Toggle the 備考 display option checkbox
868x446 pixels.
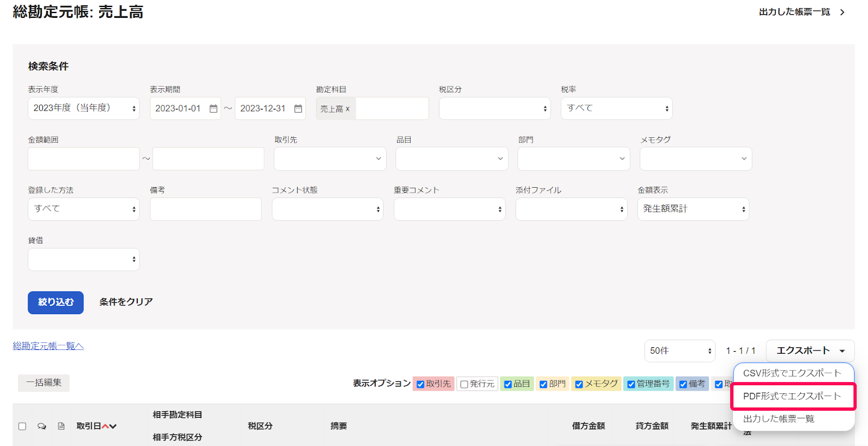click(683, 384)
